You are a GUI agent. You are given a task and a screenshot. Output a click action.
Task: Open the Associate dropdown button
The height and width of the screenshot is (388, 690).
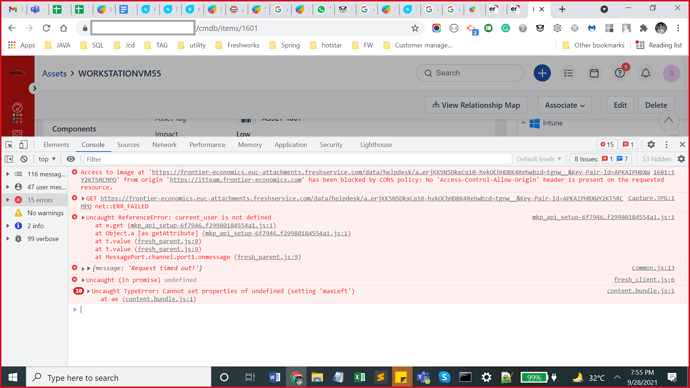[565, 105]
